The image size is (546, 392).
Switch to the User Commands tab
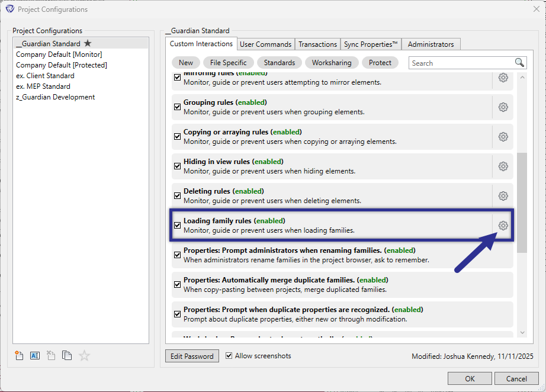(265, 44)
